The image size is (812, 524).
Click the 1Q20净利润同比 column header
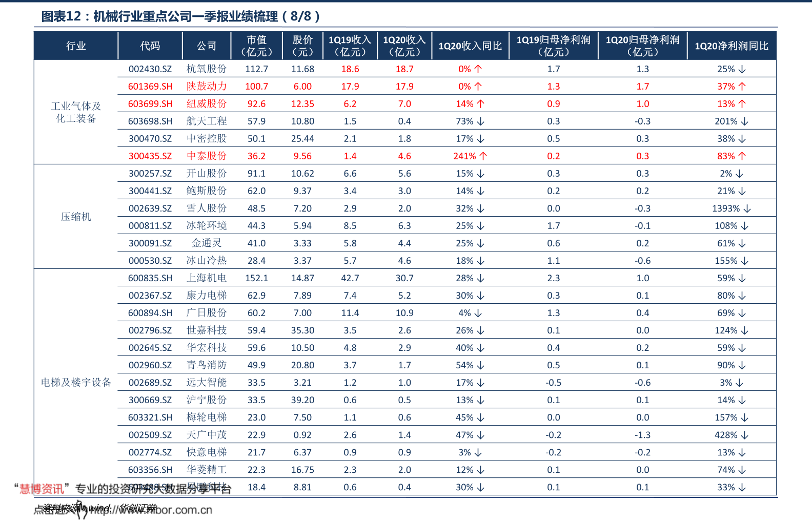point(732,46)
